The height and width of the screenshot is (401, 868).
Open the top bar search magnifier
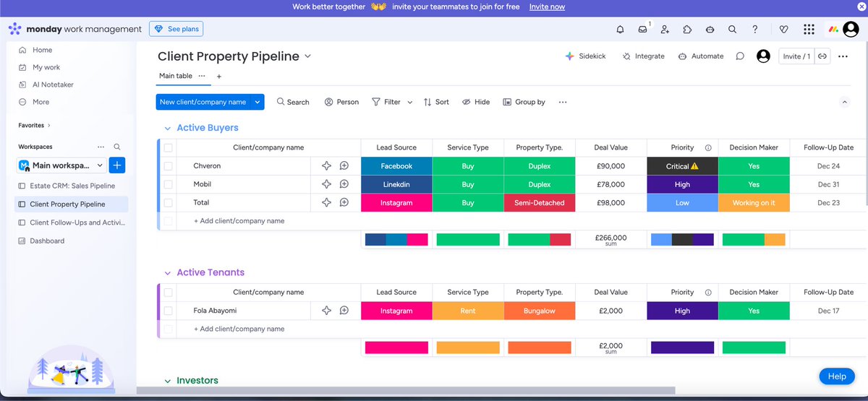point(732,30)
